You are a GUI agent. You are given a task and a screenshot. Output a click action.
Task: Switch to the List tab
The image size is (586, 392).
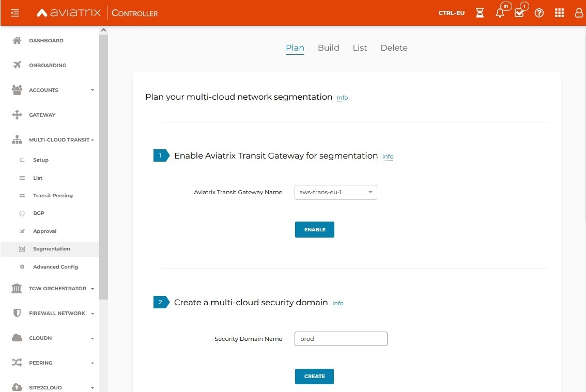(x=360, y=48)
